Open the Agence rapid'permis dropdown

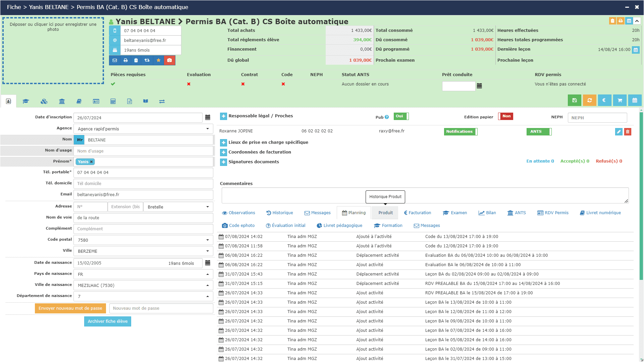point(143,129)
